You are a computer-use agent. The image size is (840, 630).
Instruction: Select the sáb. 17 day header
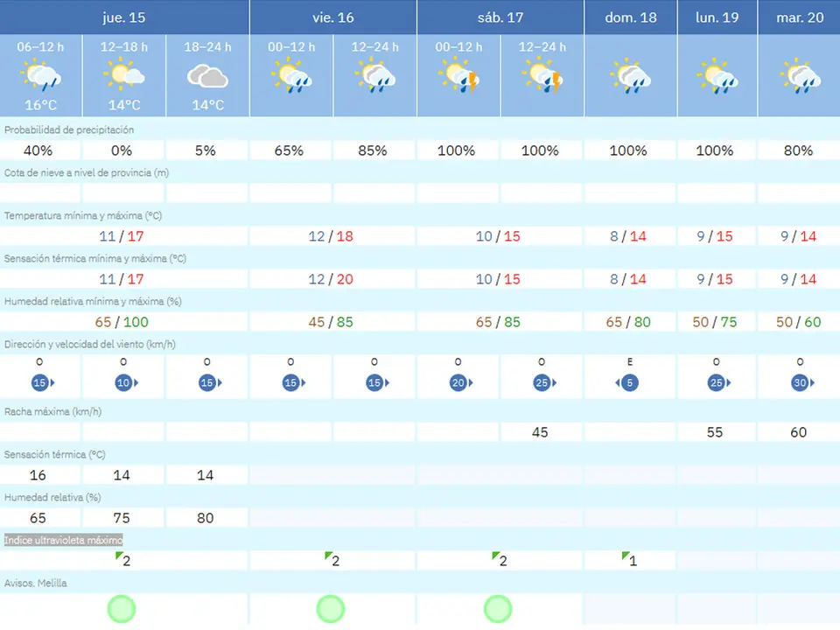pyautogui.click(x=500, y=17)
